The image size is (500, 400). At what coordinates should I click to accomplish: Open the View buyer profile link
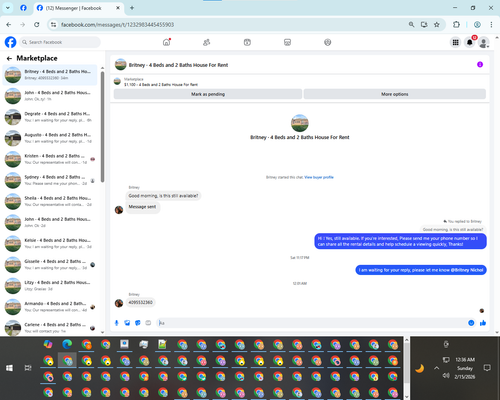(319, 177)
